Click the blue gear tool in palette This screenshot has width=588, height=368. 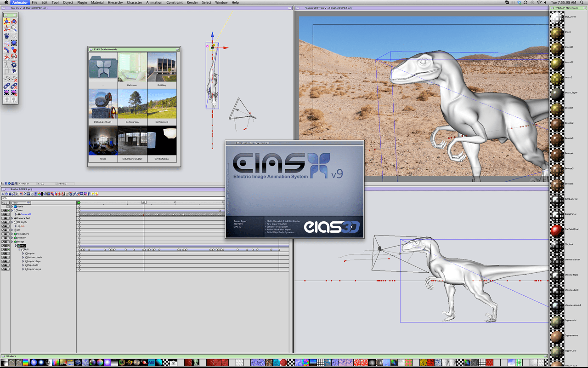tap(14, 64)
